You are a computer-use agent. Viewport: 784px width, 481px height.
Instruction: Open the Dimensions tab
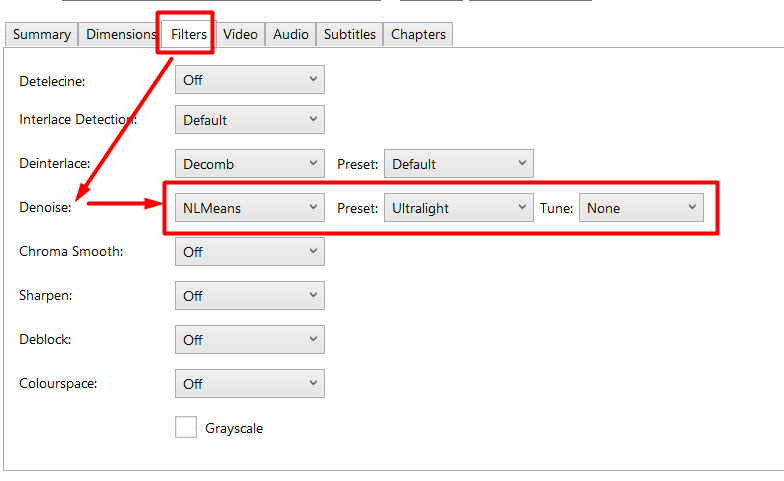(120, 34)
